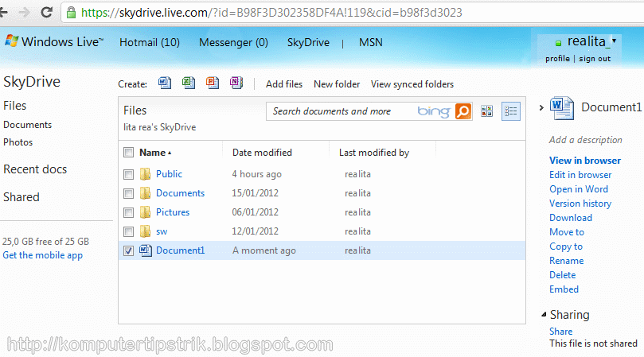Click the View in browser link

point(585,161)
